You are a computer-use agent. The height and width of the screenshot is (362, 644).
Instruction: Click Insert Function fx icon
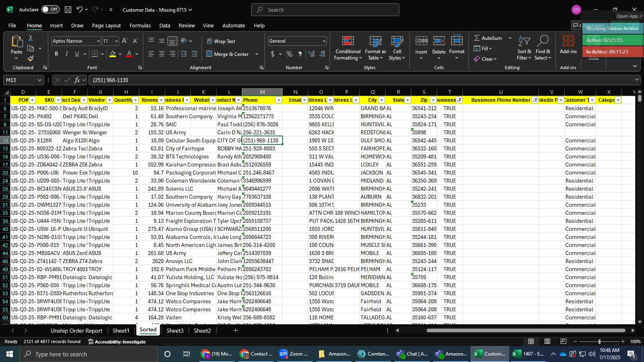click(x=77, y=80)
